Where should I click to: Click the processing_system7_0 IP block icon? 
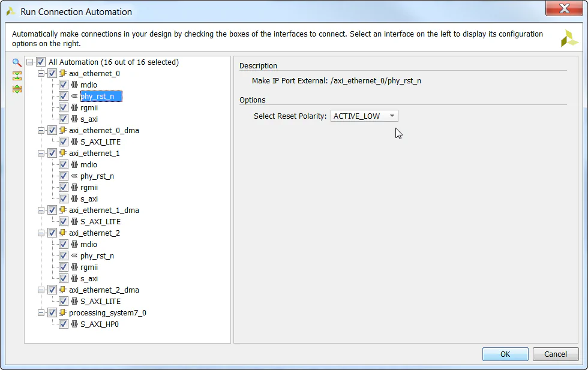tap(63, 313)
